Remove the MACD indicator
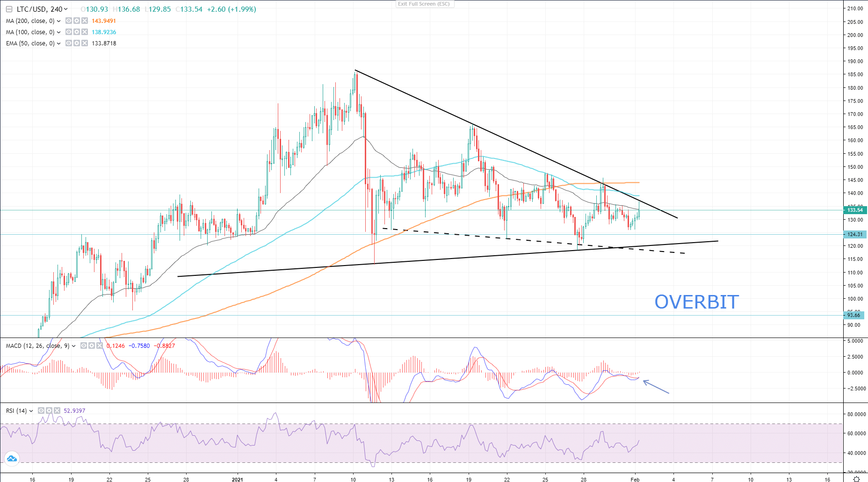Screen dimensions: 868x482 coord(100,346)
